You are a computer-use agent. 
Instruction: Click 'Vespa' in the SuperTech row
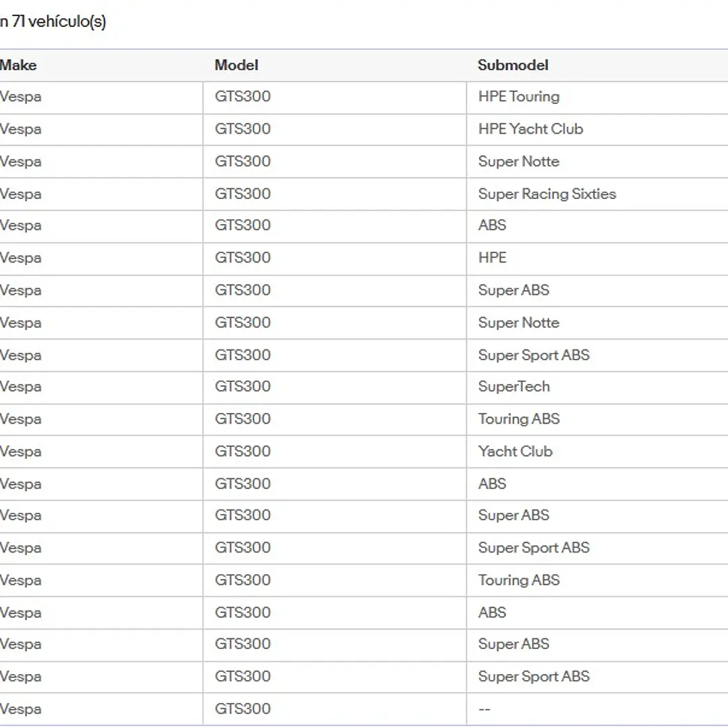point(20,387)
